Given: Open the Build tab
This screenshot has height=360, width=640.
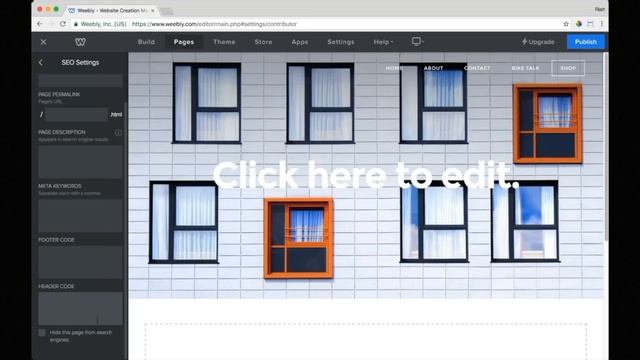Looking at the screenshot, I should [x=146, y=42].
